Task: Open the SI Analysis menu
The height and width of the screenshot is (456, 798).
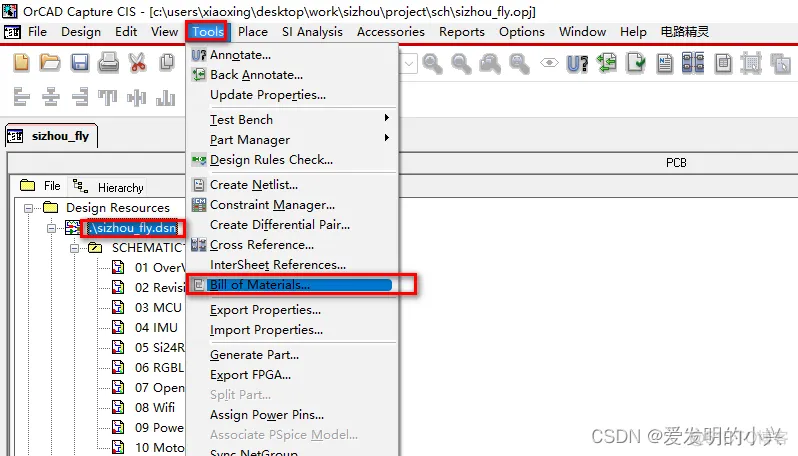Action: click(312, 32)
